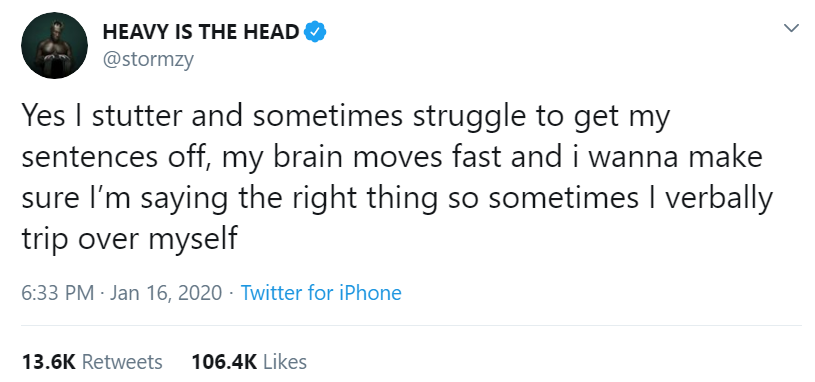Open the @stormzy handle link

pos(148,59)
